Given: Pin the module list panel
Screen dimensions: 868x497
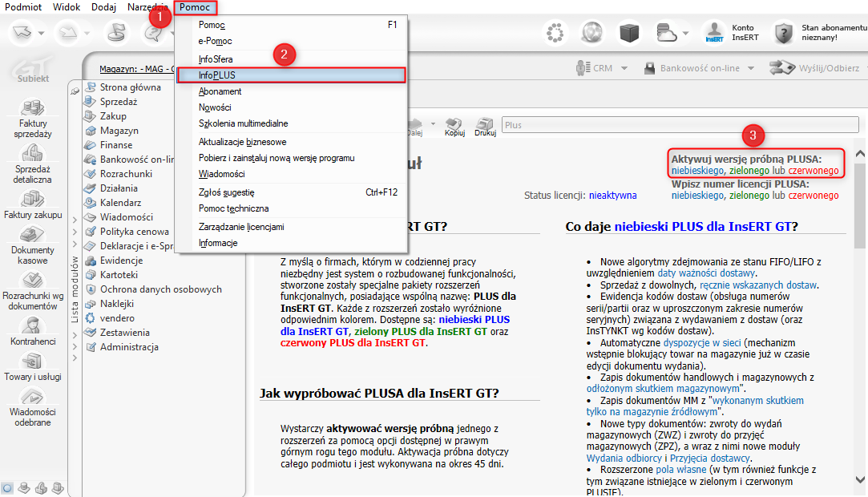Looking at the screenshot, I should click(75, 91).
